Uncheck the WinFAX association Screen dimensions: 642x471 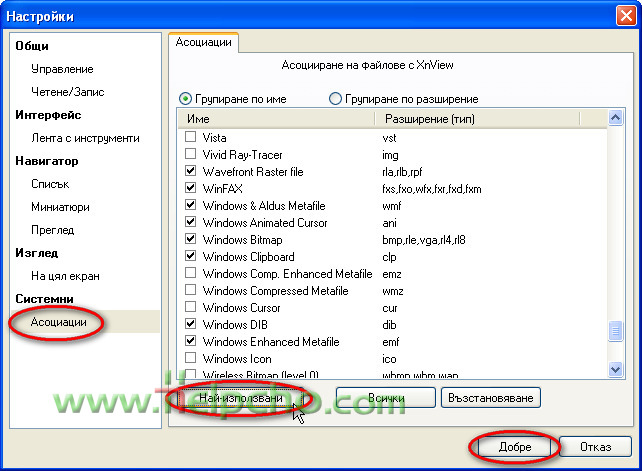click(190, 188)
